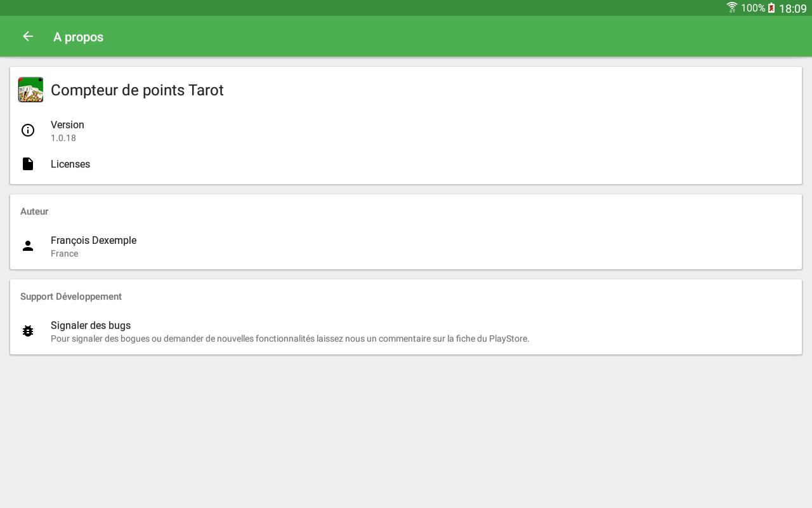Click the Licenses document icon
Image resolution: width=812 pixels, height=508 pixels.
(x=28, y=164)
